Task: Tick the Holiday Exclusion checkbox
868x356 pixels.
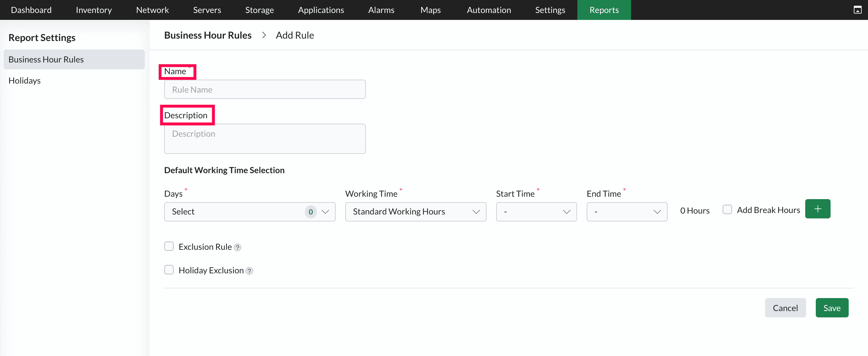Action: (169, 270)
